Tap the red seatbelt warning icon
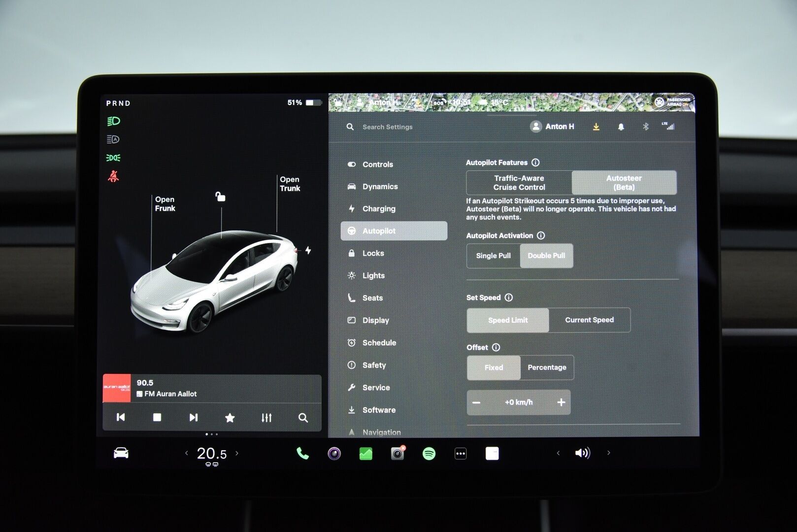This screenshot has width=797, height=532. pos(113,176)
